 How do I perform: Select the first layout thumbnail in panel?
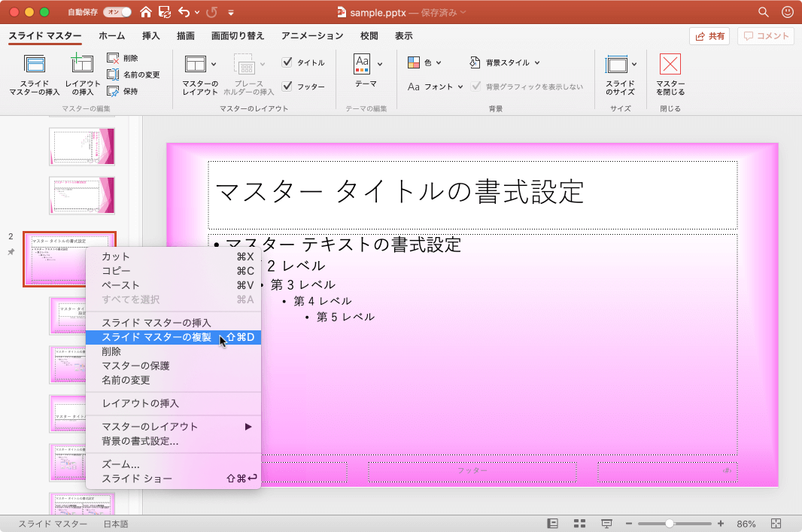(82, 147)
